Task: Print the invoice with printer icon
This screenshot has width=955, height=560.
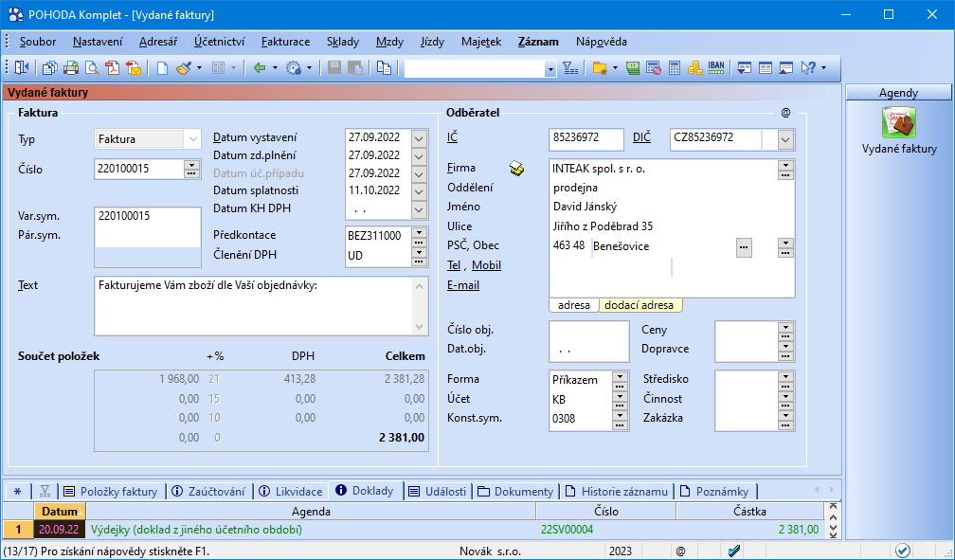Action: click(71, 68)
